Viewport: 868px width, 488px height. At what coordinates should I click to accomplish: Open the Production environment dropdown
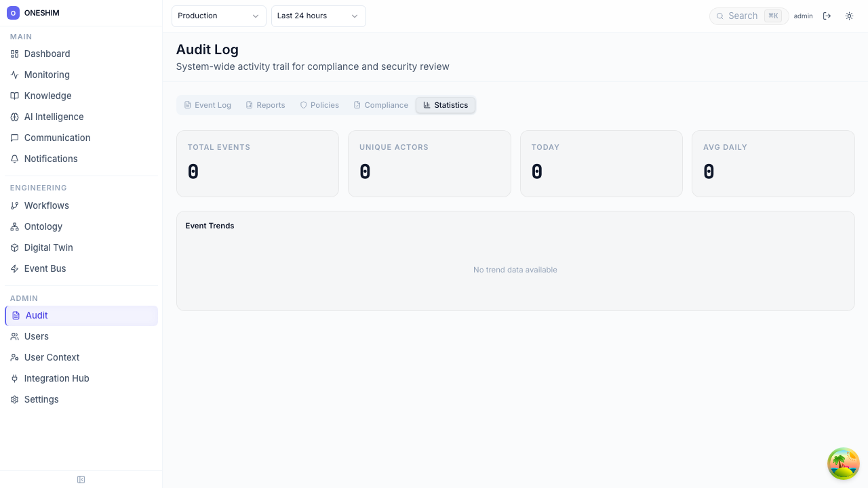click(x=218, y=16)
